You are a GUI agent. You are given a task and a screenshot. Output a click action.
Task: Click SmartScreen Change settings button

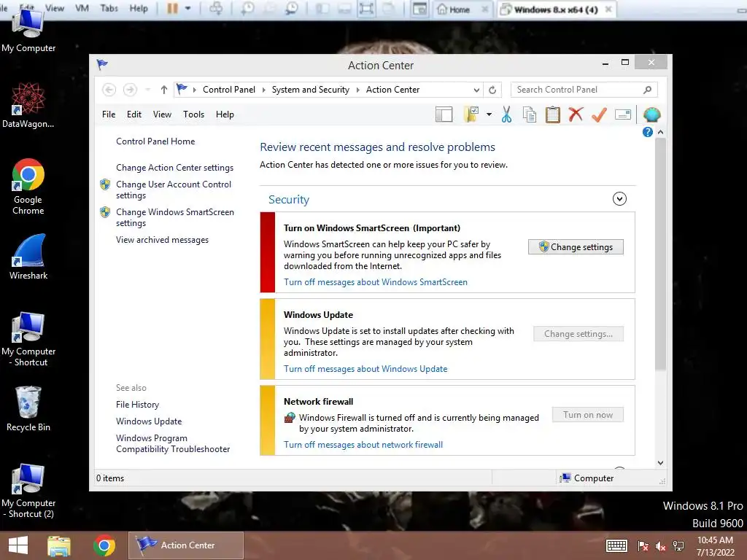point(576,246)
